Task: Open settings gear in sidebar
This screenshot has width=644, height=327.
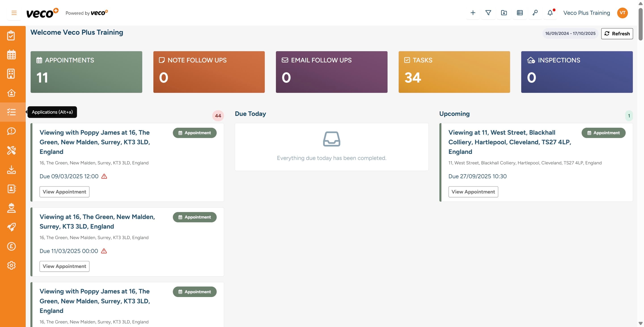Action: (11, 265)
